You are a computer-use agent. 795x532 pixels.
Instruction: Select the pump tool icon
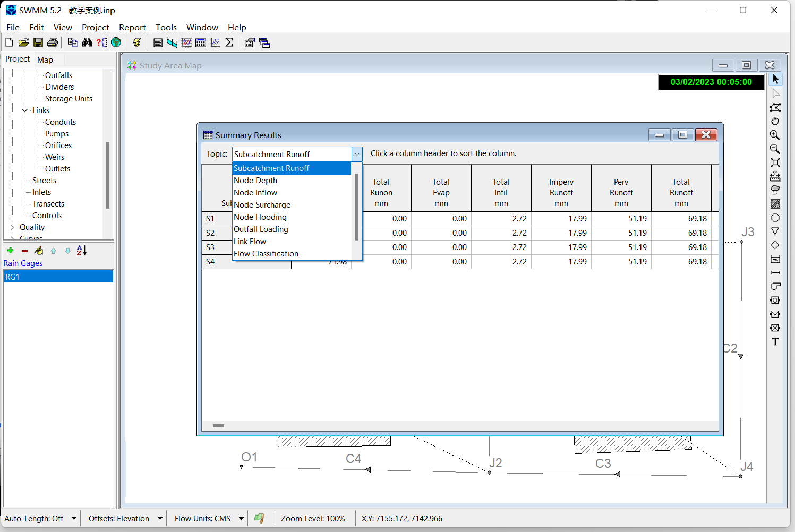(x=775, y=286)
